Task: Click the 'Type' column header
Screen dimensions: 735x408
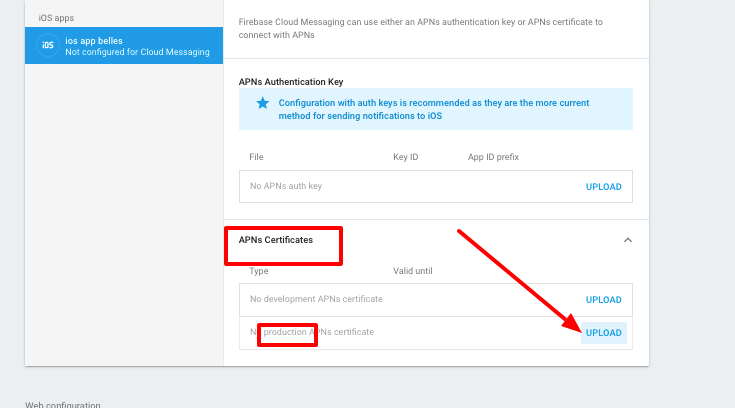Action: 259,271
